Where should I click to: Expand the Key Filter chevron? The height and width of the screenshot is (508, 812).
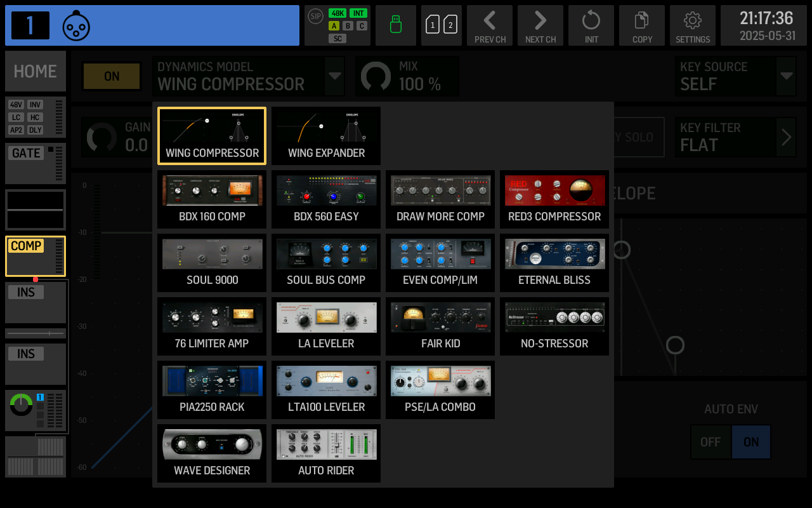tap(786, 137)
